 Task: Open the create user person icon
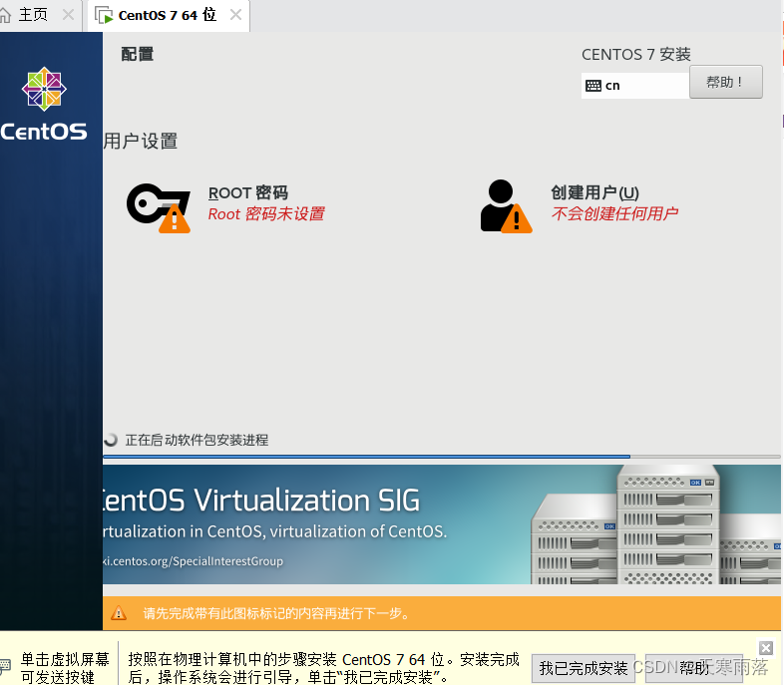tap(506, 206)
